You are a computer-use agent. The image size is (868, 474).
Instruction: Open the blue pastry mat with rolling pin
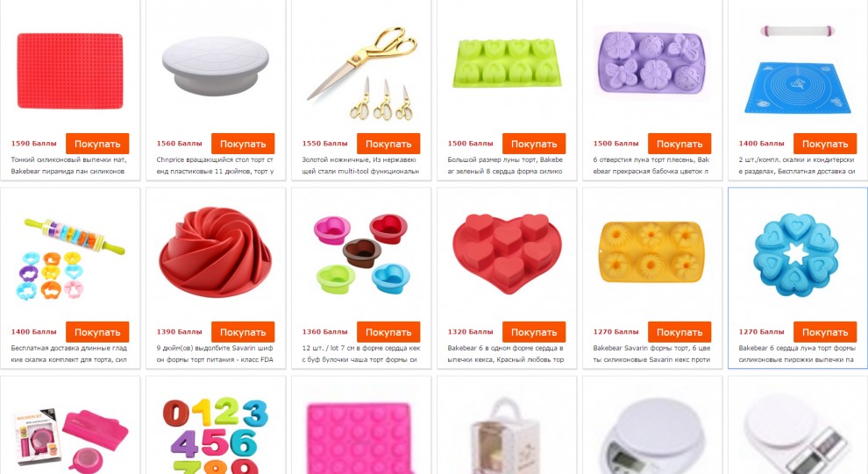click(797, 70)
